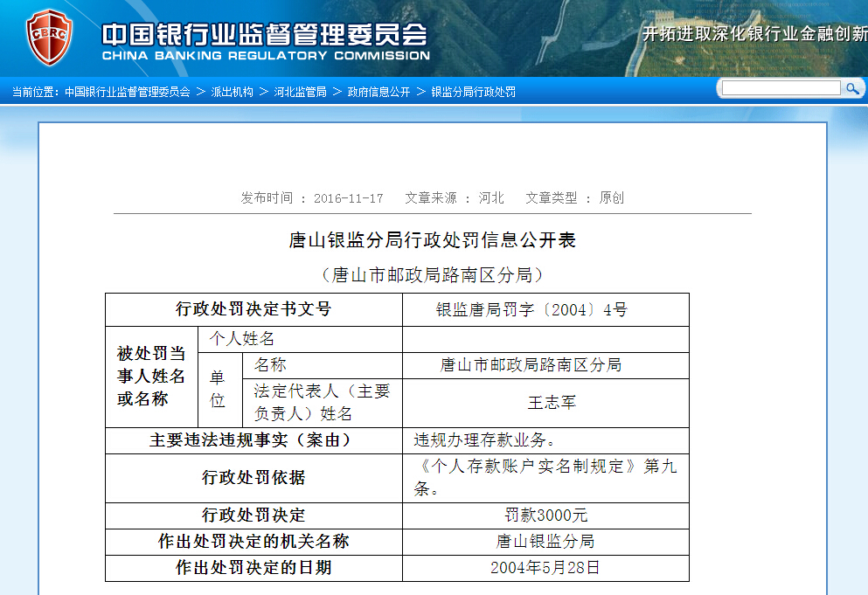
Task: Click the CBRC shield logo
Action: pos(49,37)
